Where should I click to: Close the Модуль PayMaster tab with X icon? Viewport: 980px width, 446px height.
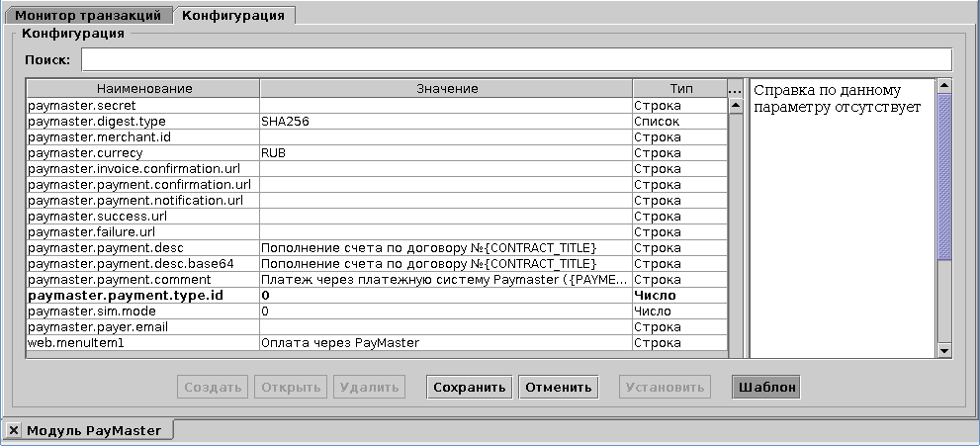point(15,430)
